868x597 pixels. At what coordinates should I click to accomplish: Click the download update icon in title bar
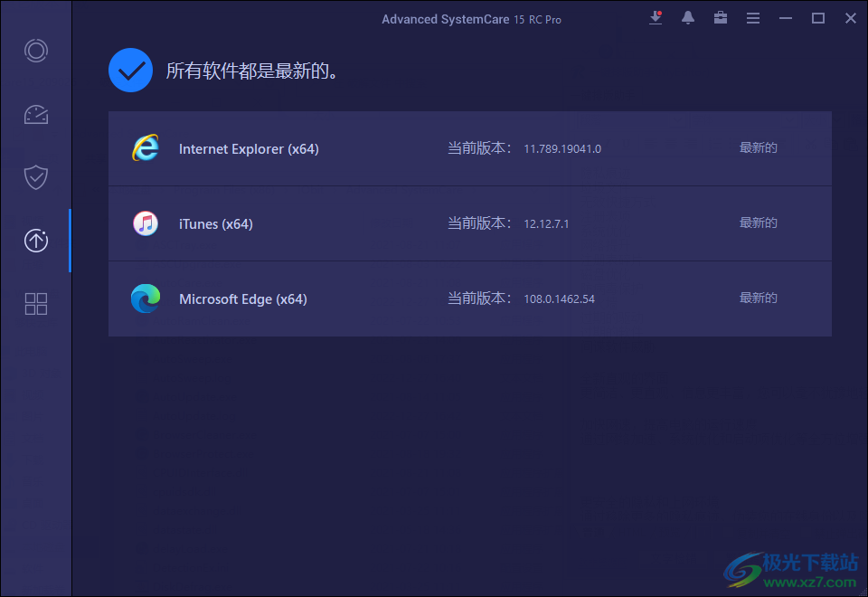click(x=656, y=18)
